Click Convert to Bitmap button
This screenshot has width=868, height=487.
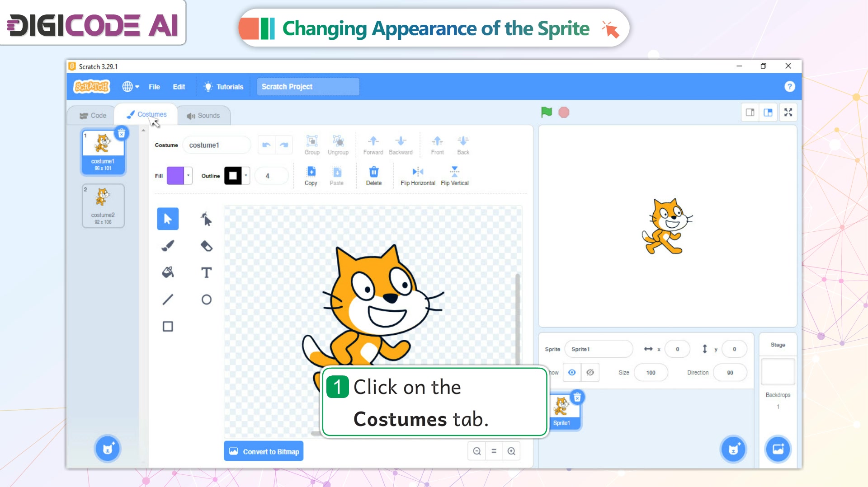coord(264,451)
